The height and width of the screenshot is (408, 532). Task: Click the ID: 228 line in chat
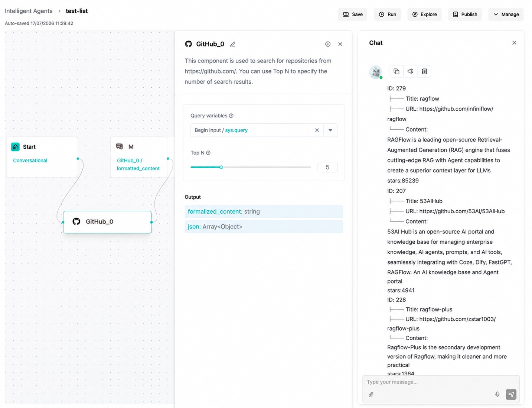[396, 300]
